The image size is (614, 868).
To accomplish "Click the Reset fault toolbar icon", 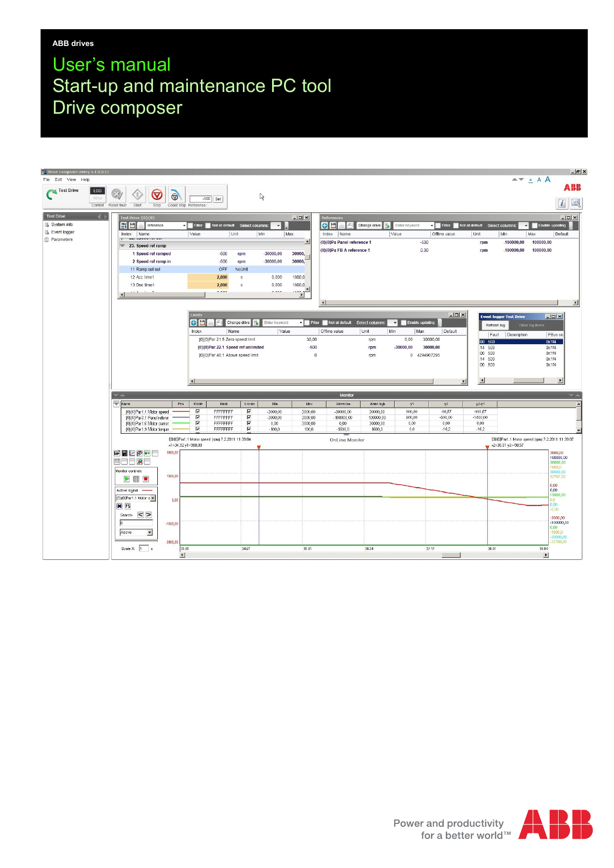I will point(117,194).
